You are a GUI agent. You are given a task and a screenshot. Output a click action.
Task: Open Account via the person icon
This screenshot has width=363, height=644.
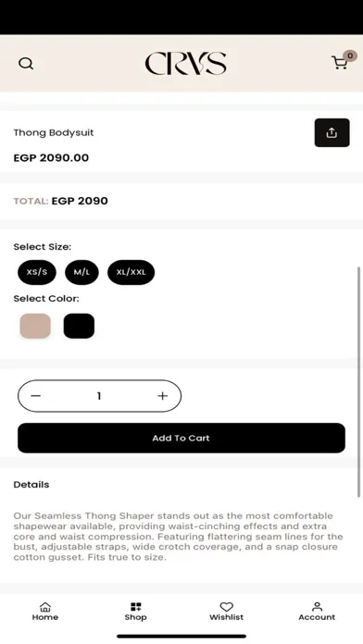pyautogui.click(x=317, y=611)
